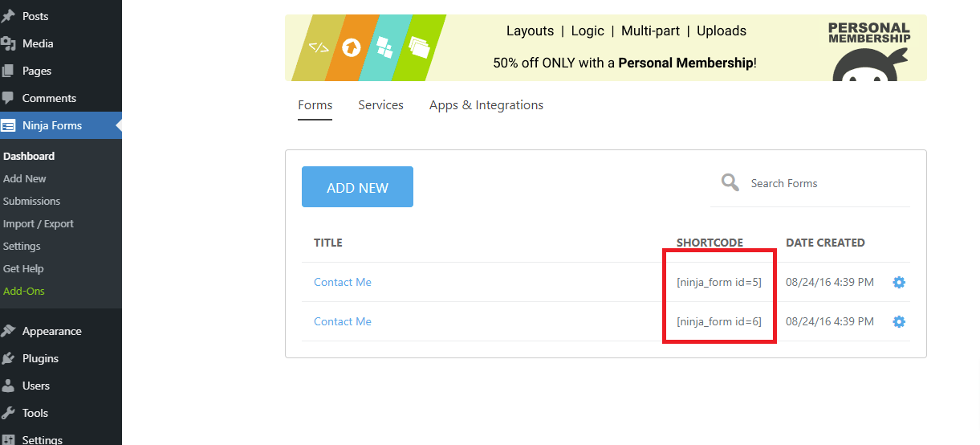980x445 pixels.
Task: Open Get Help submenu item
Action: 23,268
